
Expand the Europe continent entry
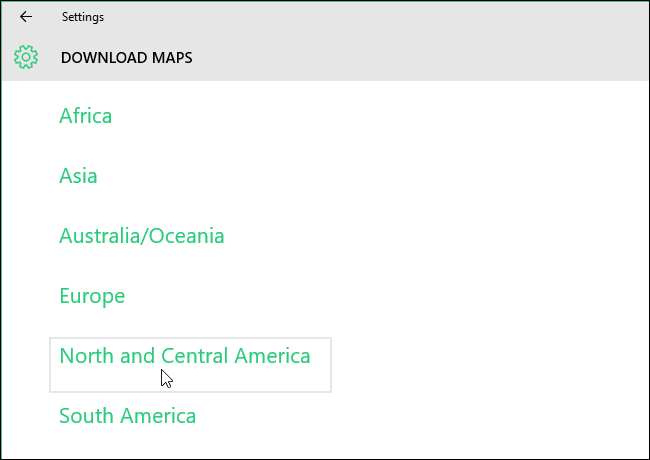pyautogui.click(x=92, y=296)
